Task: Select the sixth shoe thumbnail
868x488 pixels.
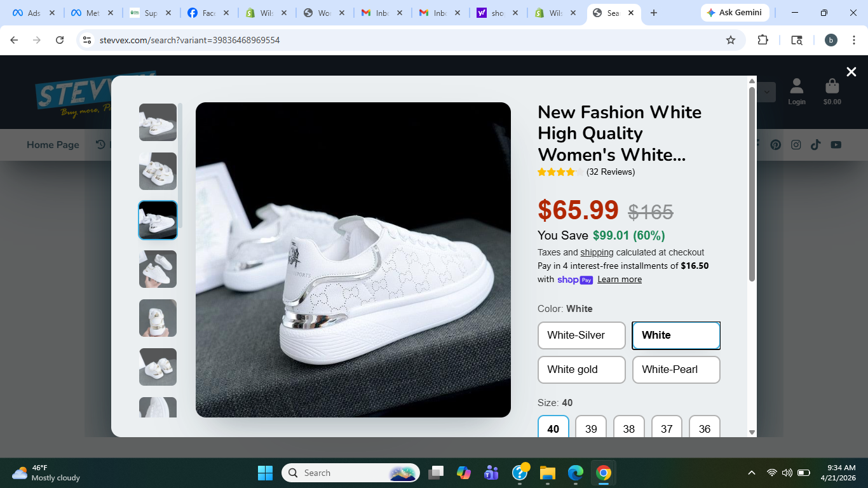Action: point(158,367)
